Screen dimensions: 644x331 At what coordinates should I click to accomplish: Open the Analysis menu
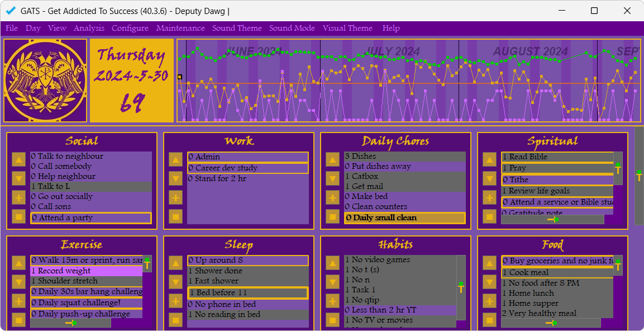(89, 28)
